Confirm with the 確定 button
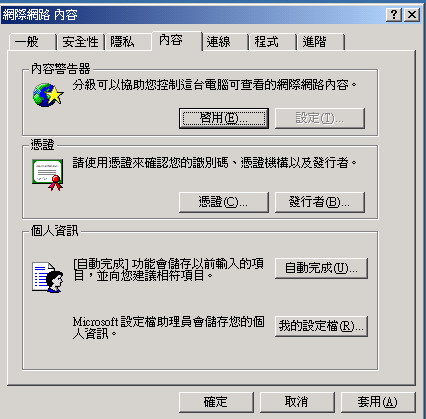Viewport: 426px width, 419px height. pyautogui.click(x=216, y=402)
